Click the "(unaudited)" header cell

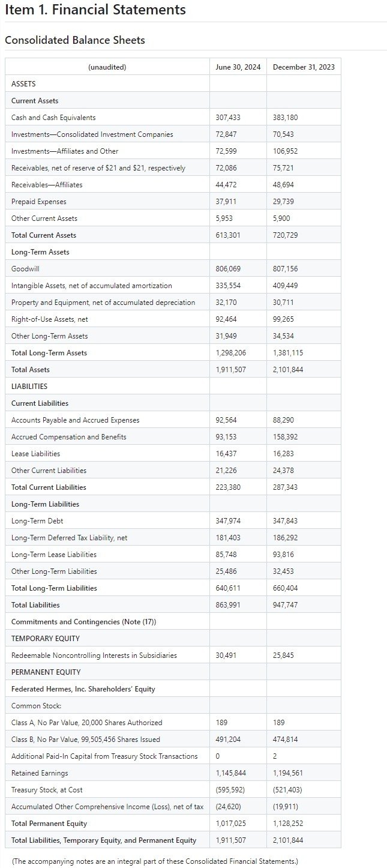[107, 67]
